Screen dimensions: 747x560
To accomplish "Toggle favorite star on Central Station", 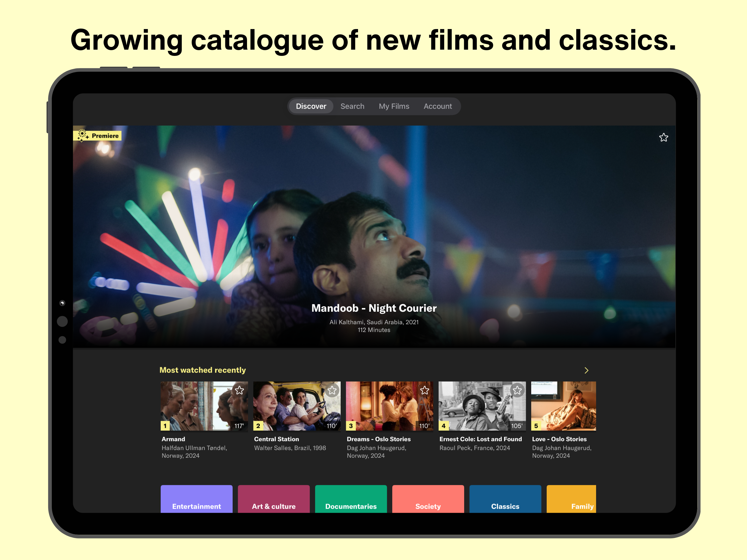I will click(332, 390).
